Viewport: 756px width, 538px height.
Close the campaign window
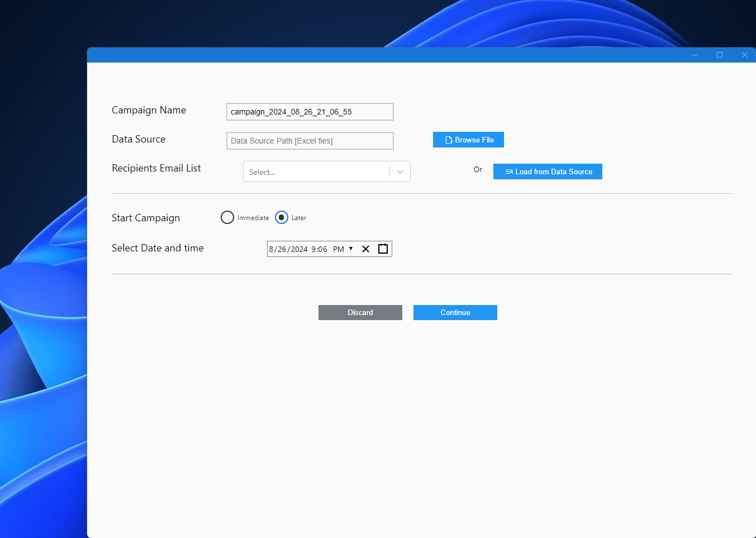744,55
